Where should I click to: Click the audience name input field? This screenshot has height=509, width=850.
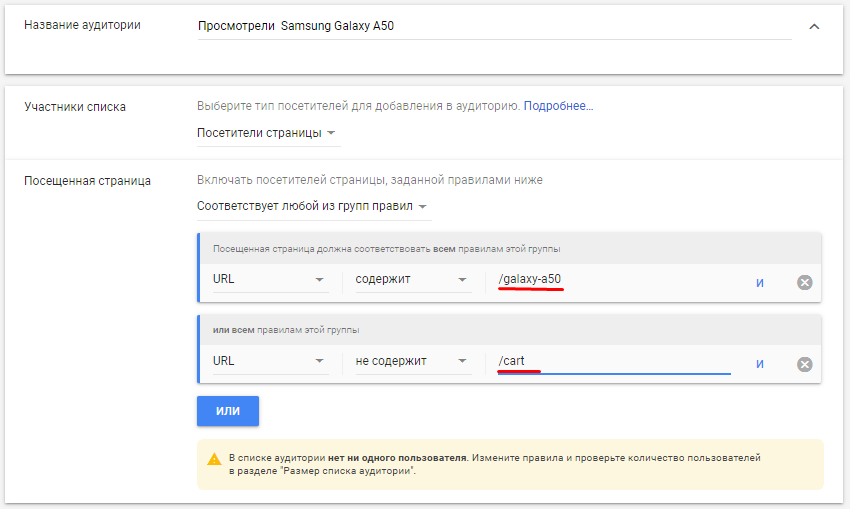coord(494,26)
